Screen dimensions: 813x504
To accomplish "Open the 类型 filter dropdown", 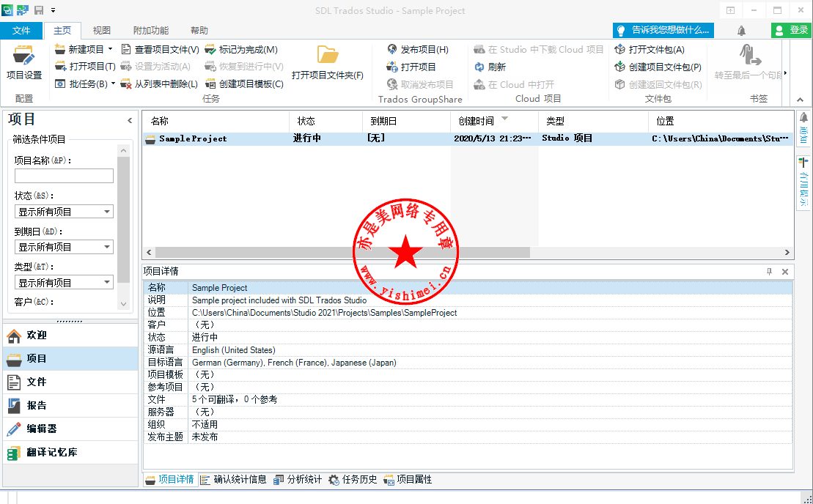I will [x=64, y=282].
